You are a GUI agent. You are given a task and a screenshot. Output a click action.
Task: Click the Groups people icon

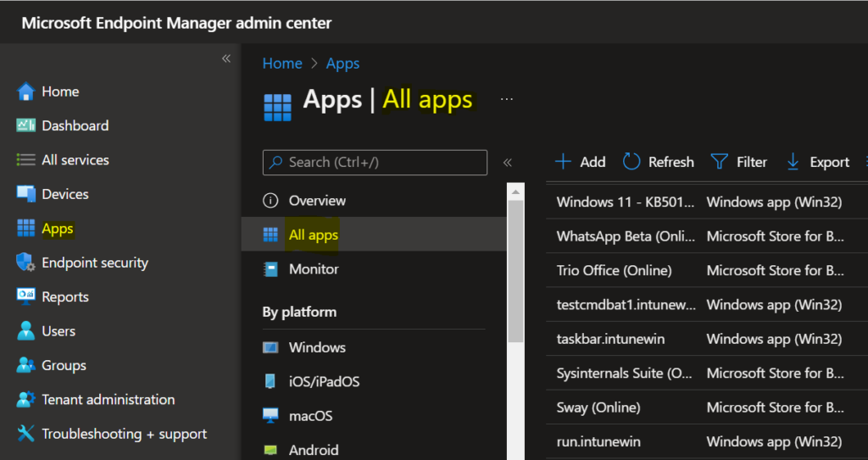click(x=25, y=365)
